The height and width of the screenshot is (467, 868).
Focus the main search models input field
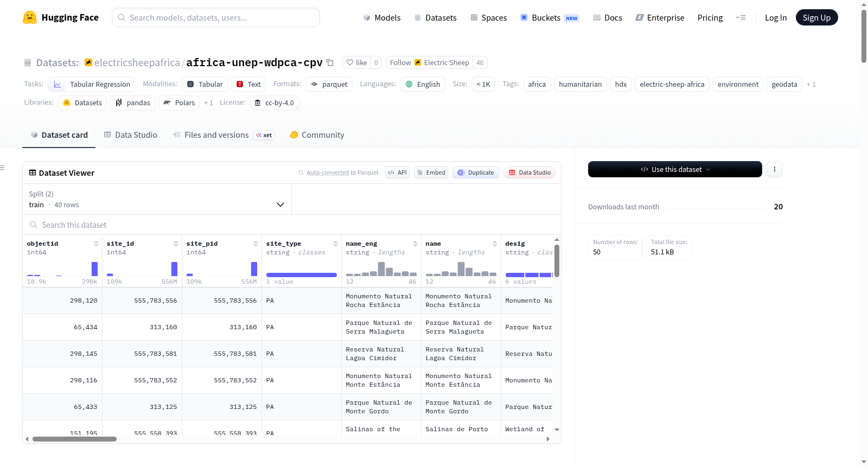[216, 17]
